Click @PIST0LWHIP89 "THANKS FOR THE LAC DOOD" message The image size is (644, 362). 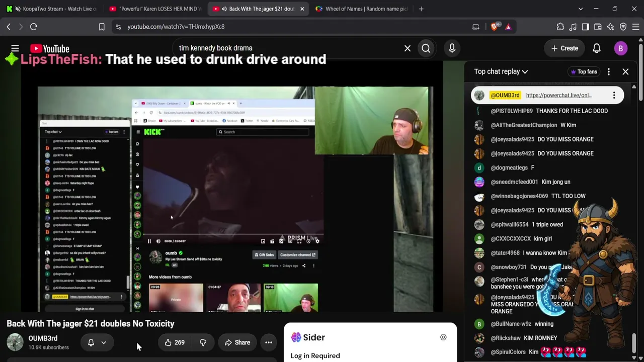coord(549,111)
